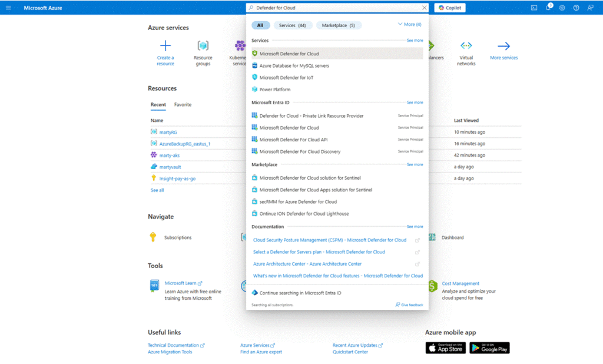
Task: Switch to the Favorite resources tab
Action: (183, 105)
